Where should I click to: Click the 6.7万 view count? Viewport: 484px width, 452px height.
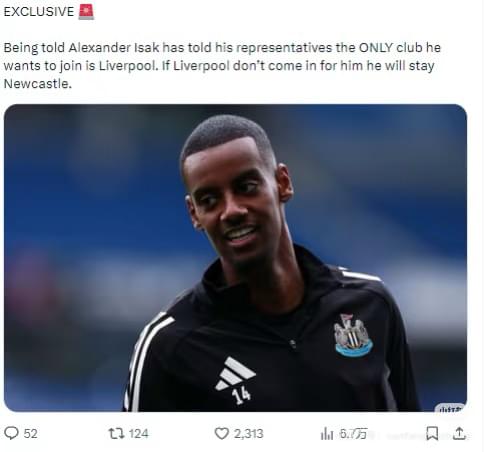click(x=353, y=434)
